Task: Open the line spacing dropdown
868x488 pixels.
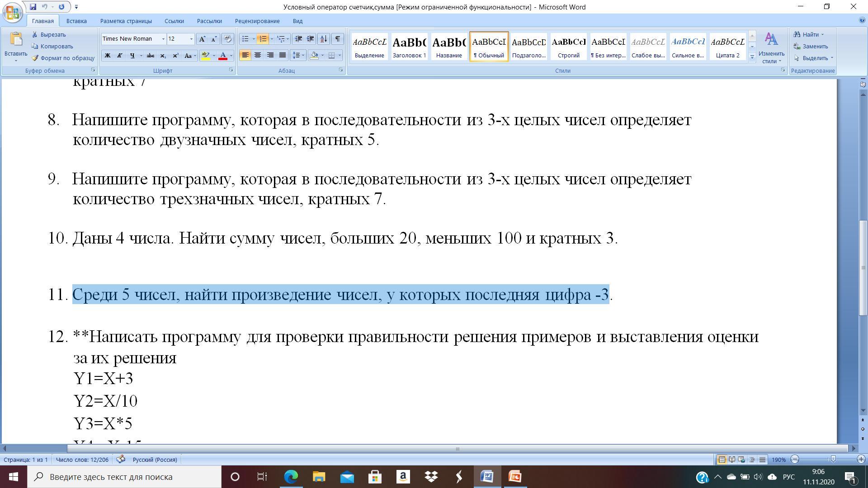Action: 298,55
